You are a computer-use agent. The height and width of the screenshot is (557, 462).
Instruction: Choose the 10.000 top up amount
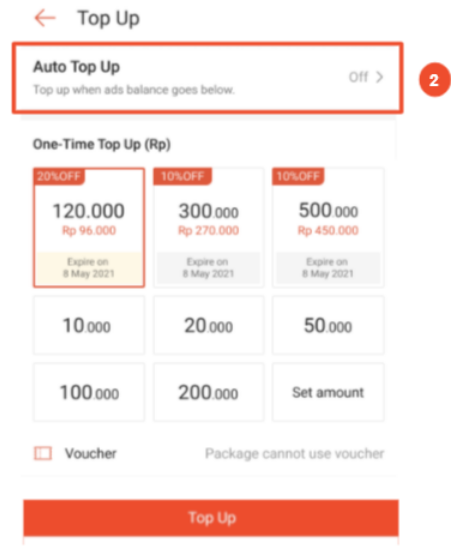point(89,325)
